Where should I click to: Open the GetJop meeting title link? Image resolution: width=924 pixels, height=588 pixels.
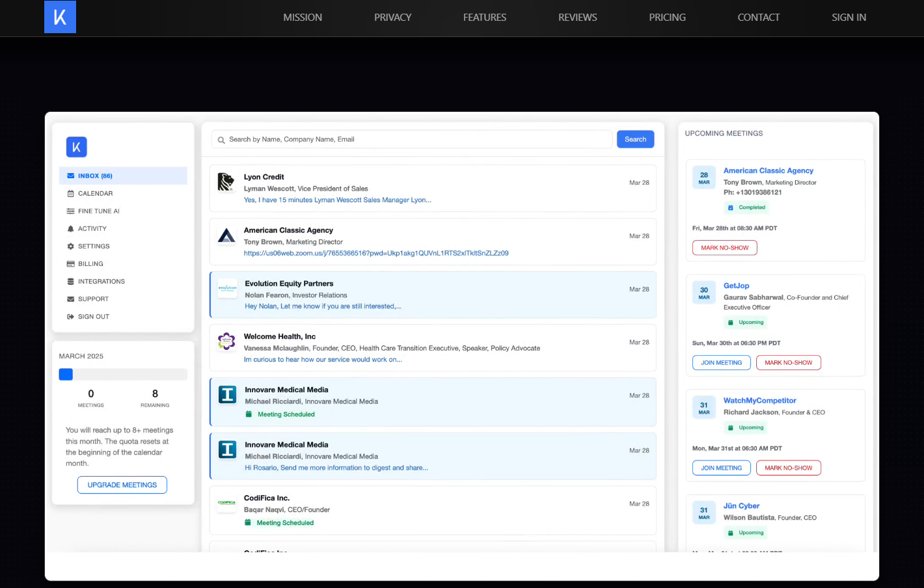point(737,286)
